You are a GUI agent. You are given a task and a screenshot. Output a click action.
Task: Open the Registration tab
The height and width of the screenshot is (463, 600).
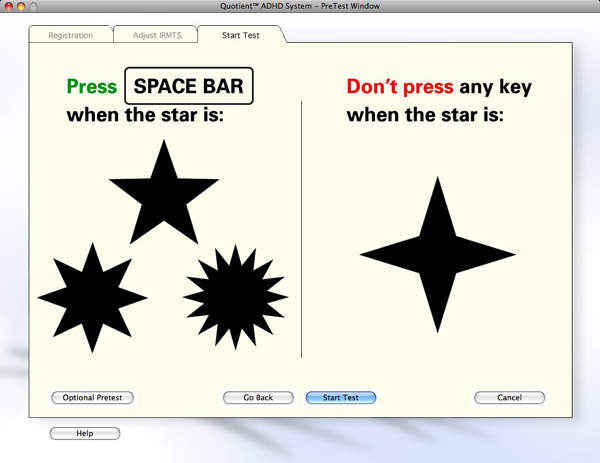71,35
